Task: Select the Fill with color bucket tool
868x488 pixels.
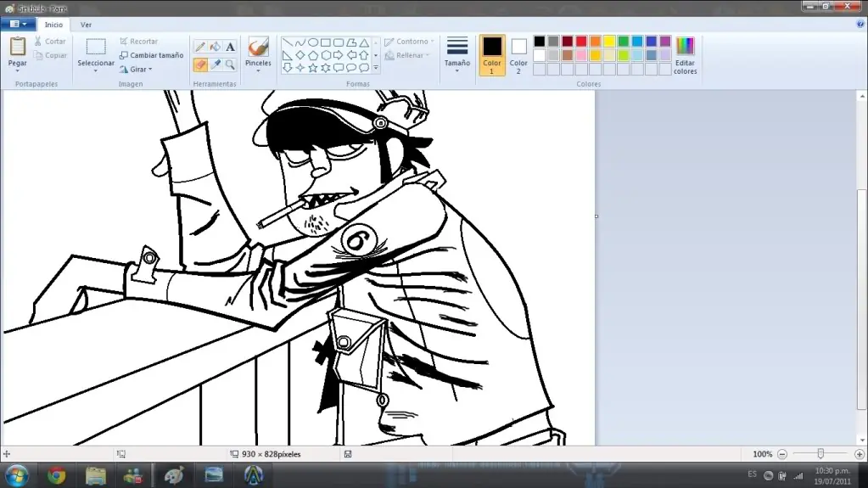Action: (x=216, y=47)
